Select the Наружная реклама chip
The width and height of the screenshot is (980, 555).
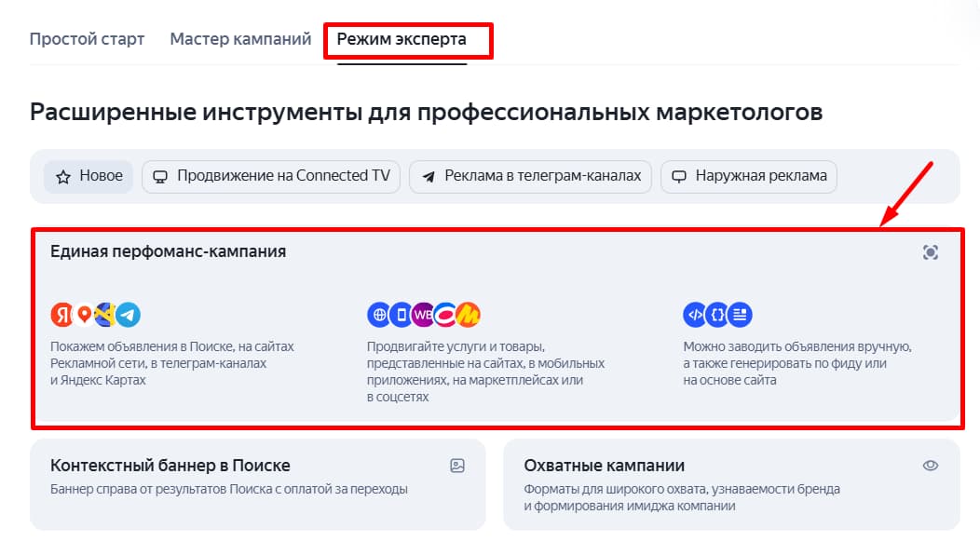[749, 176]
